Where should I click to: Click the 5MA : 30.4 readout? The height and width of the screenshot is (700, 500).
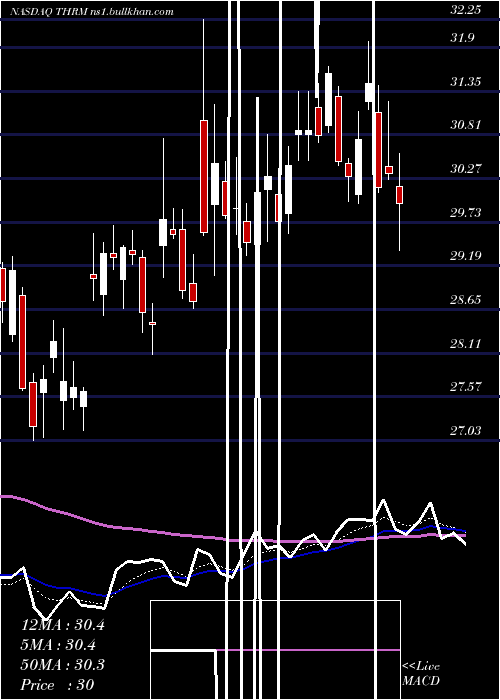pyautogui.click(x=58, y=645)
